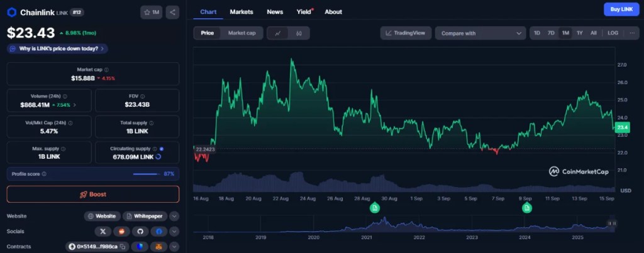
Task: Open Chainlink's X social link
Action: tap(103, 232)
